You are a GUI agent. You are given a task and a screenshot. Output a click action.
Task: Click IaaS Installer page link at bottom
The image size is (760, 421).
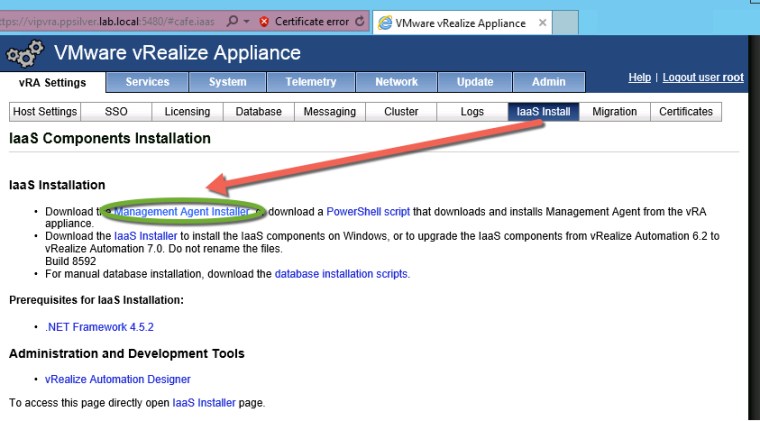click(x=204, y=403)
